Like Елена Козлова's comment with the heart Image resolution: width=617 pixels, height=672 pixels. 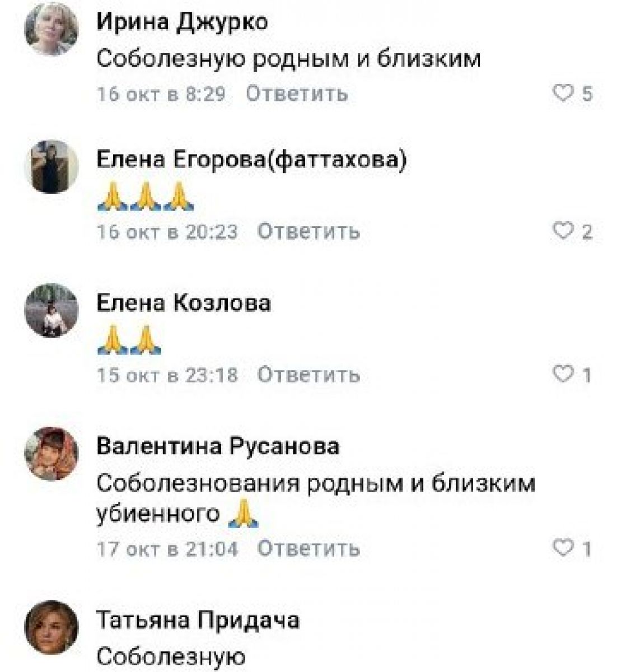click(564, 374)
